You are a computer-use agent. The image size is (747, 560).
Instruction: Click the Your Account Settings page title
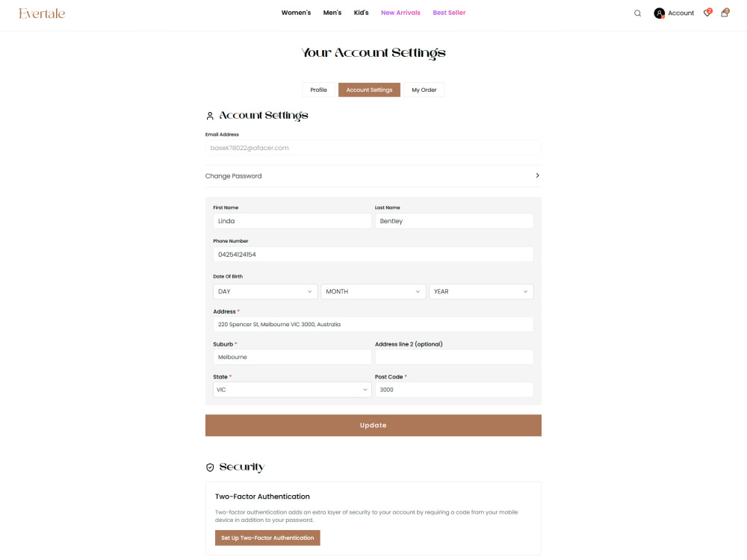point(373,52)
